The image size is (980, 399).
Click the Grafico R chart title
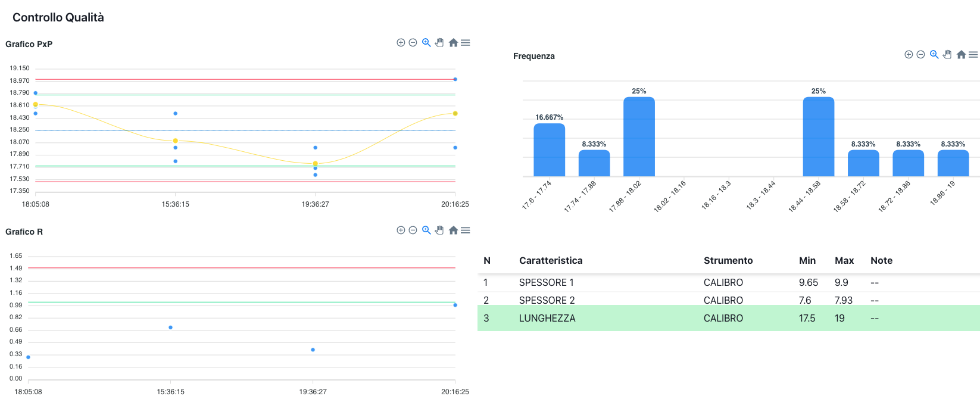click(24, 232)
